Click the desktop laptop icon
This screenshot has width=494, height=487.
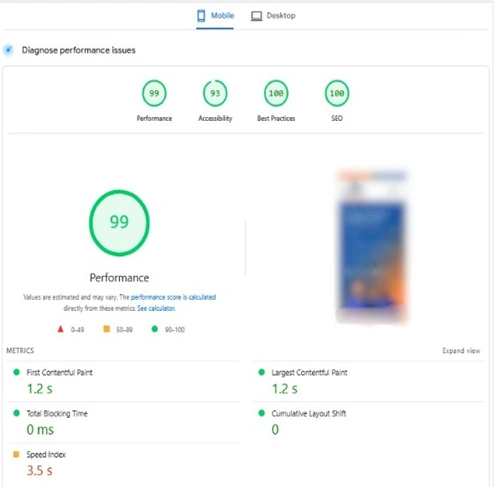(x=256, y=16)
